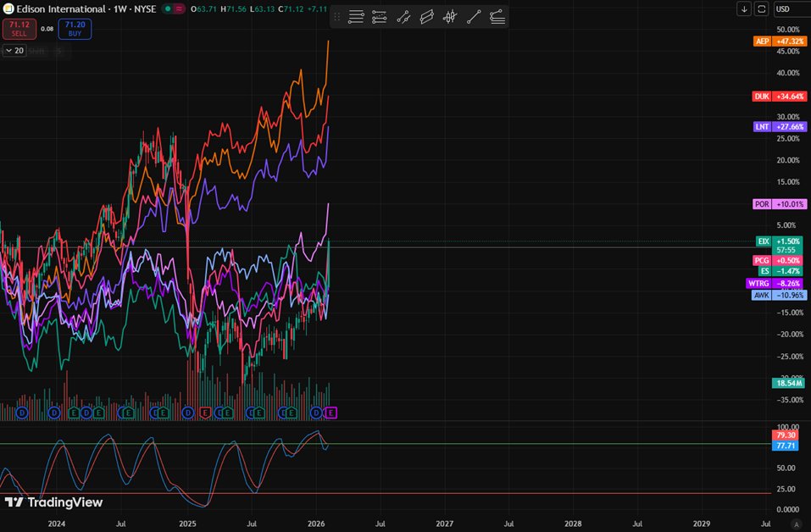
Task: Click the 2027 label on time axis
Action: click(x=444, y=524)
